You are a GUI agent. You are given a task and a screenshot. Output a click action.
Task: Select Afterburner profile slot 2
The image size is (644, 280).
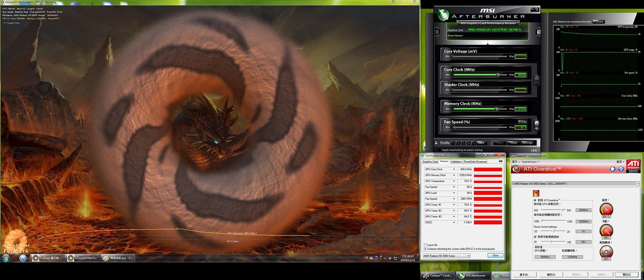tap(458, 143)
